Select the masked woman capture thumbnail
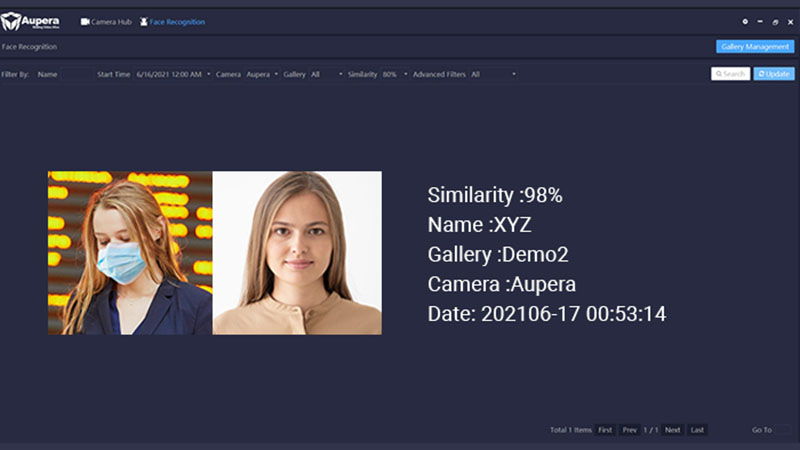This screenshot has height=450, width=800. point(130,253)
